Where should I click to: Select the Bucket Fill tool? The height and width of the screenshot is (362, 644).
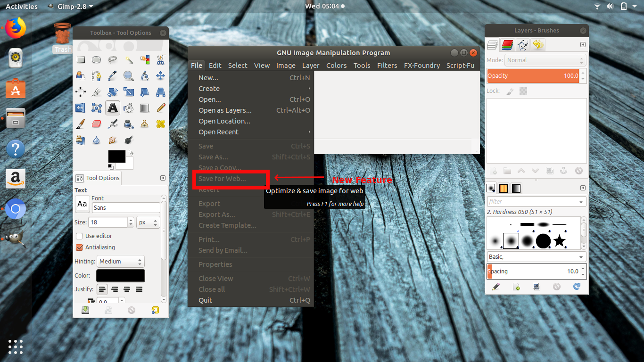pos(129,108)
